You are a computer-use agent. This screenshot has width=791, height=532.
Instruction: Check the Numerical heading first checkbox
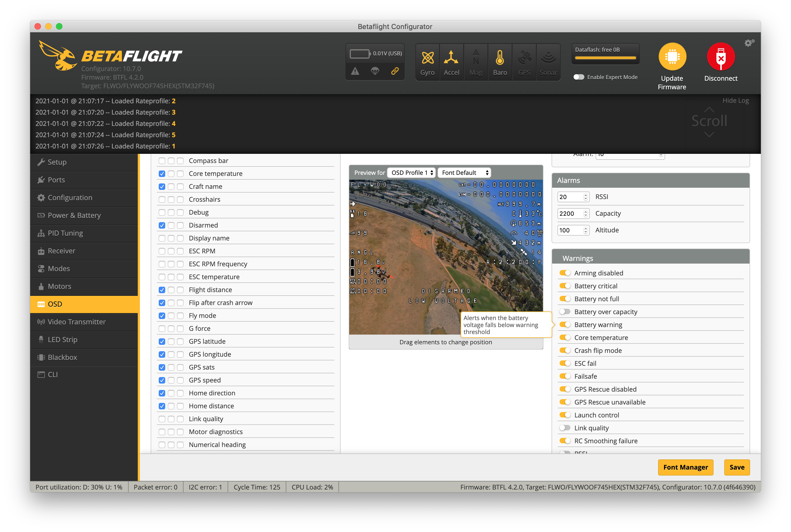[162, 445]
